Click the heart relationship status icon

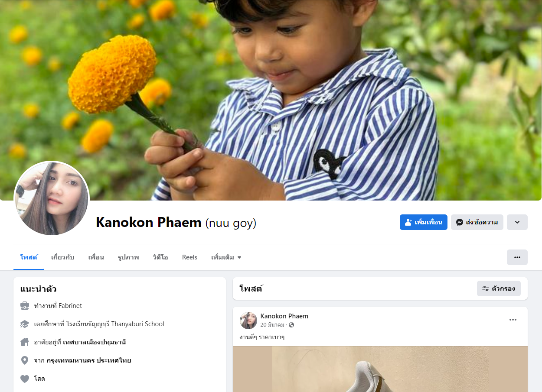25,379
